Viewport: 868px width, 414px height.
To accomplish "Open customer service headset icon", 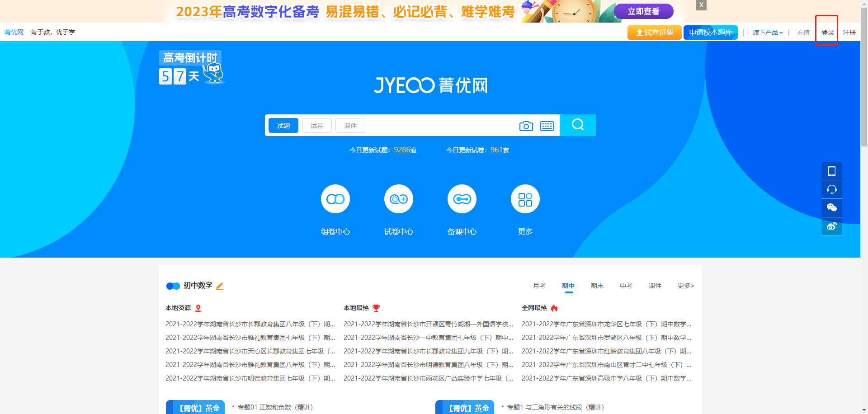I will tap(831, 189).
